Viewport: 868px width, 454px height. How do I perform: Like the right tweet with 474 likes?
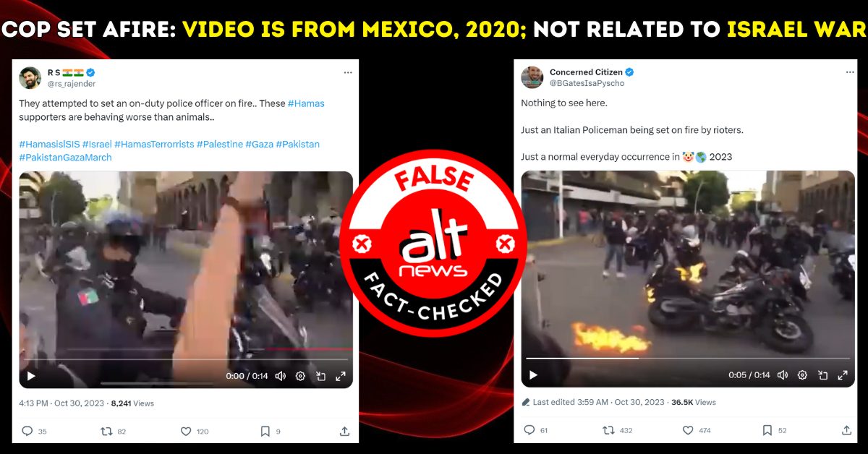[688, 430]
